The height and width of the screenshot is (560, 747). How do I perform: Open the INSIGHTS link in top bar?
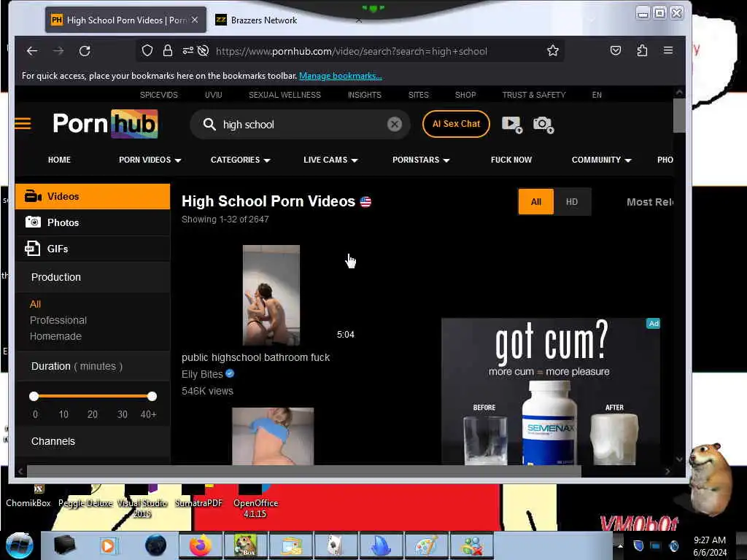365,95
